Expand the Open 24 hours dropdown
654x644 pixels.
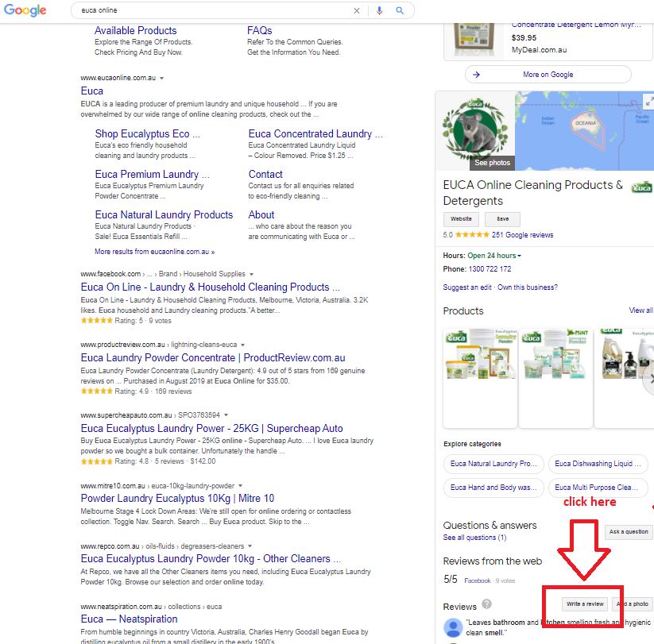coord(520,256)
